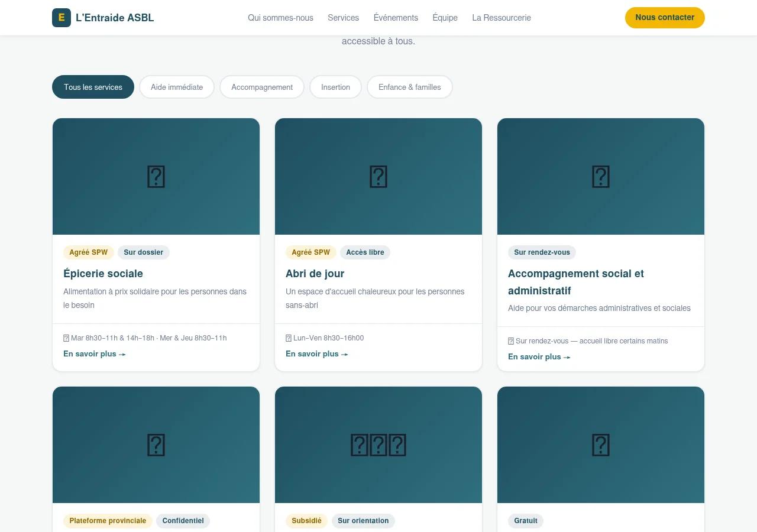Screen dimensions: 757x532
Task: Click the image icon above Gratuit badge
Action: tap(601, 445)
